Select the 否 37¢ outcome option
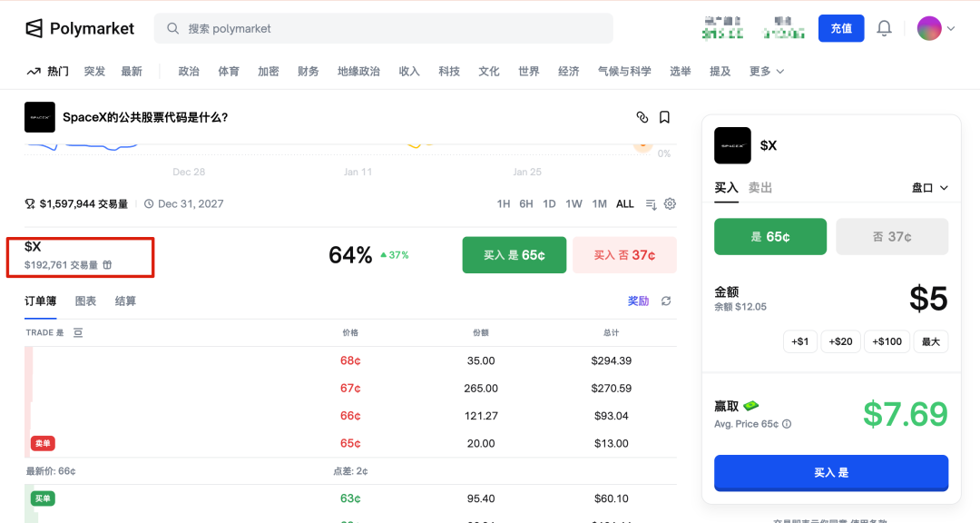 pos(892,235)
